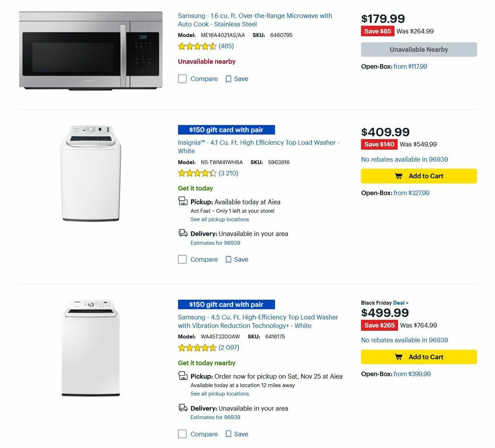This screenshot has width=495, height=448.
Task: Click the Save bookmark icon under the Insignia washer
Action: [228, 259]
